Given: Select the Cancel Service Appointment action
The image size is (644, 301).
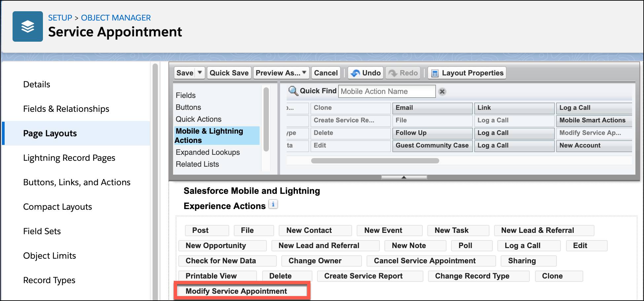Looking at the screenshot, I should tap(431, 261).
